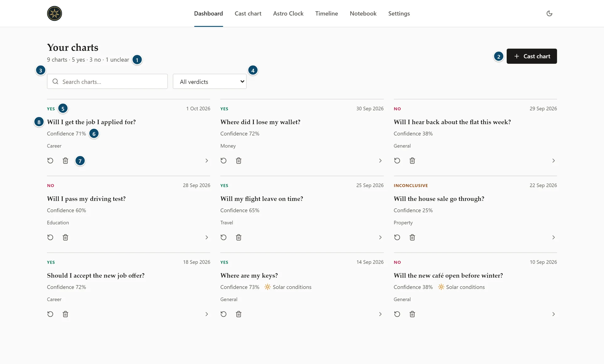
Task: Delete the 'Where did I lose my wallet' chart
Action: 239,161
